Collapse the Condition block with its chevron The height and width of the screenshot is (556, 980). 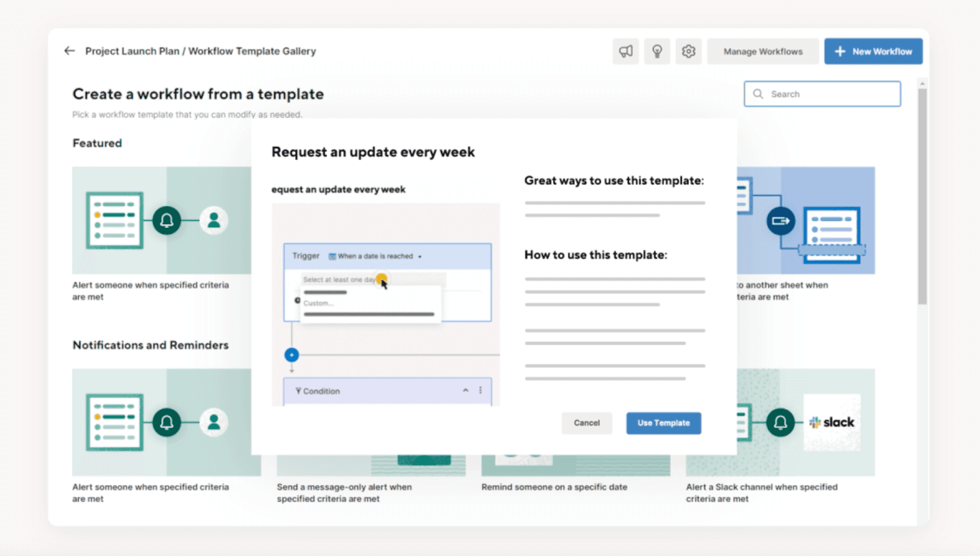pos(466,390)
